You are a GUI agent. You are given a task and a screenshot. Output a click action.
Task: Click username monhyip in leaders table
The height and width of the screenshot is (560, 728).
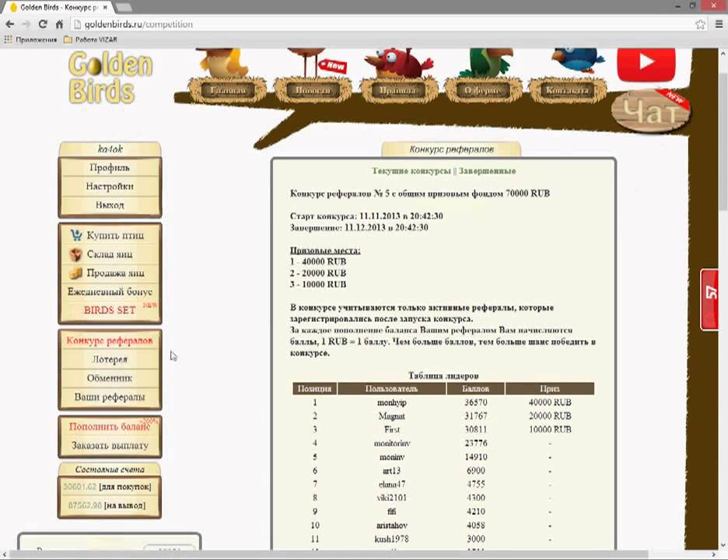[392, 402]
